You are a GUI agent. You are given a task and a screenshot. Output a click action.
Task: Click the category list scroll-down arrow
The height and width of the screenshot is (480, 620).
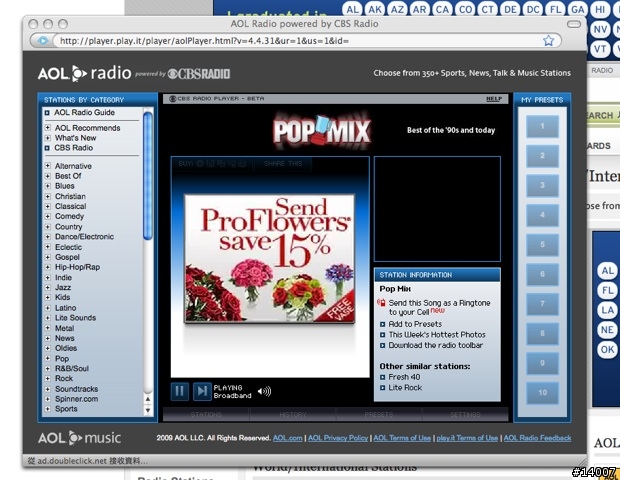click(x=147, y=410)
